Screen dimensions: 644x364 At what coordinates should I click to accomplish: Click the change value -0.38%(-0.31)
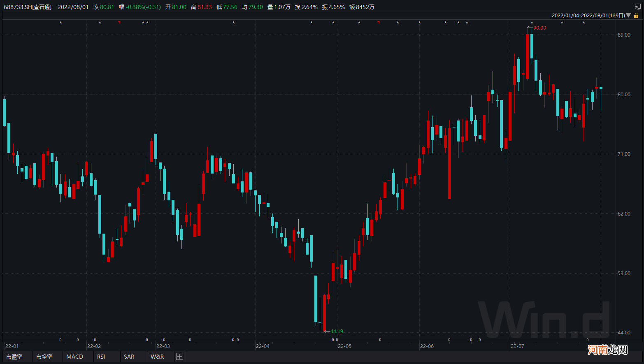pos(140,7)
